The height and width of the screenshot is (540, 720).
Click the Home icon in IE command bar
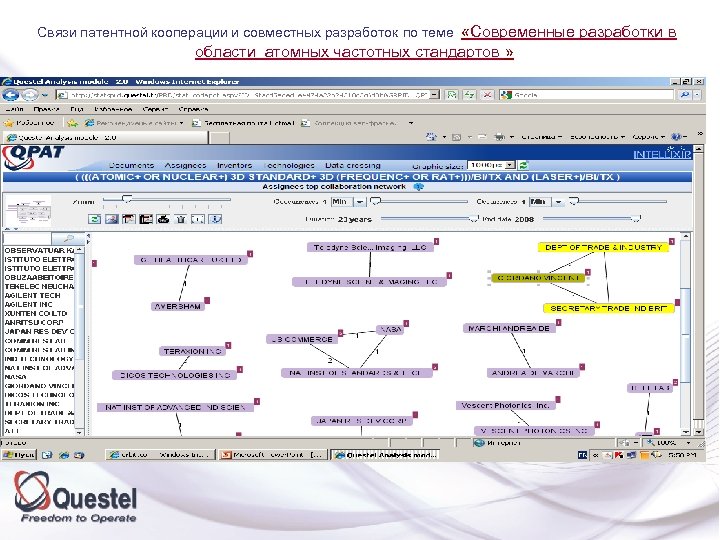point(431,137)
